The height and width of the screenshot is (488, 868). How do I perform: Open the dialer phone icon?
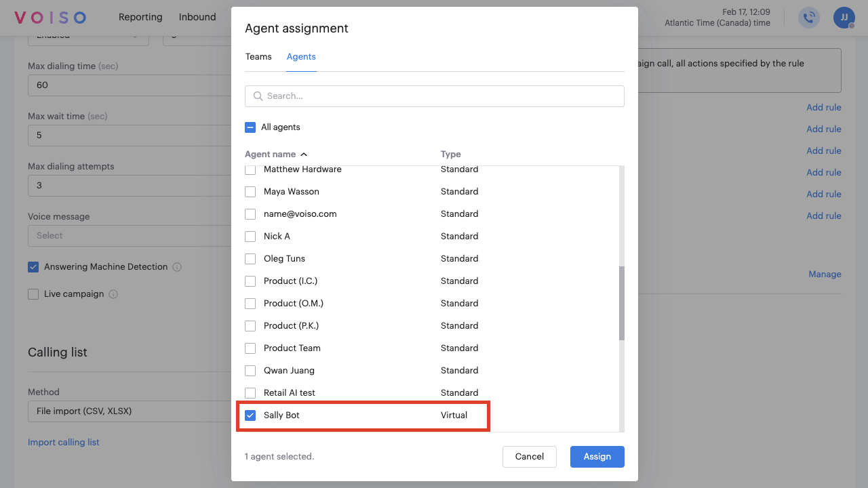[808, 18]
